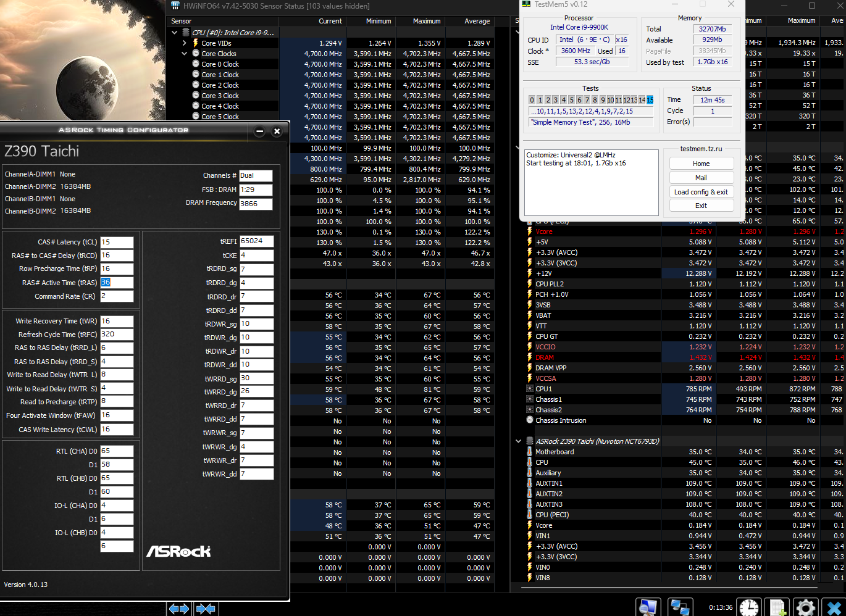Click the clock icon beside Core 0 Clock

coord(195,64)
